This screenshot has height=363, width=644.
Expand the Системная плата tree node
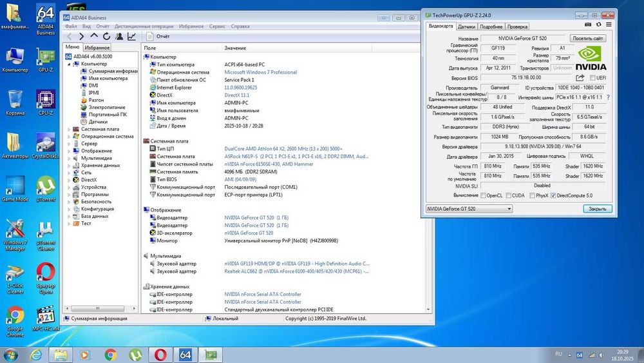tap(69, 129)
